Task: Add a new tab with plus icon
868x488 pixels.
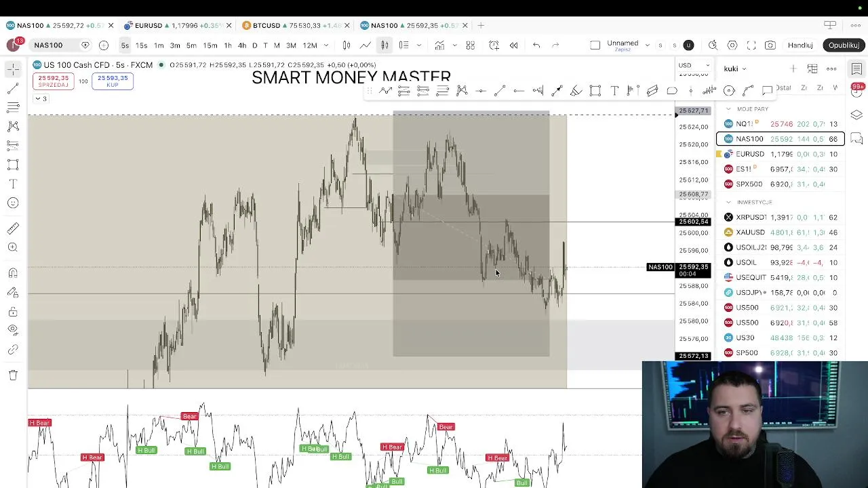Action: (481, 26)
